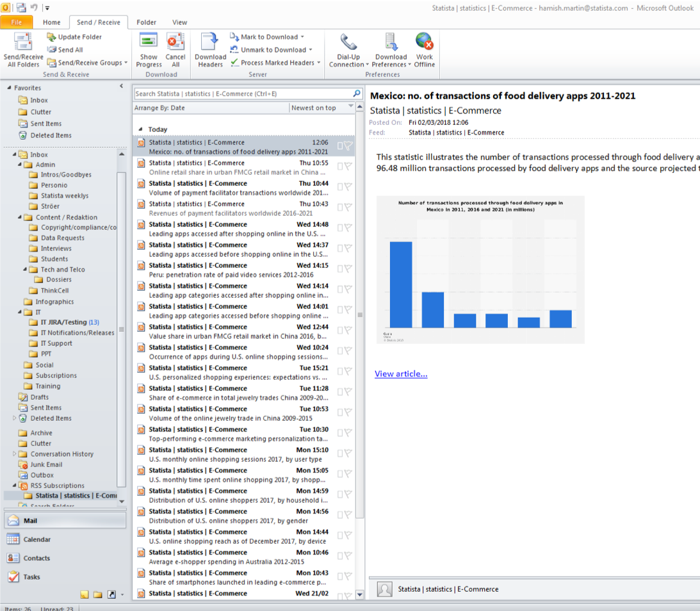This screenshot has width=700, height=611.
Task: Open IT JIRA/Testing folder
Action: coord(70,322)
